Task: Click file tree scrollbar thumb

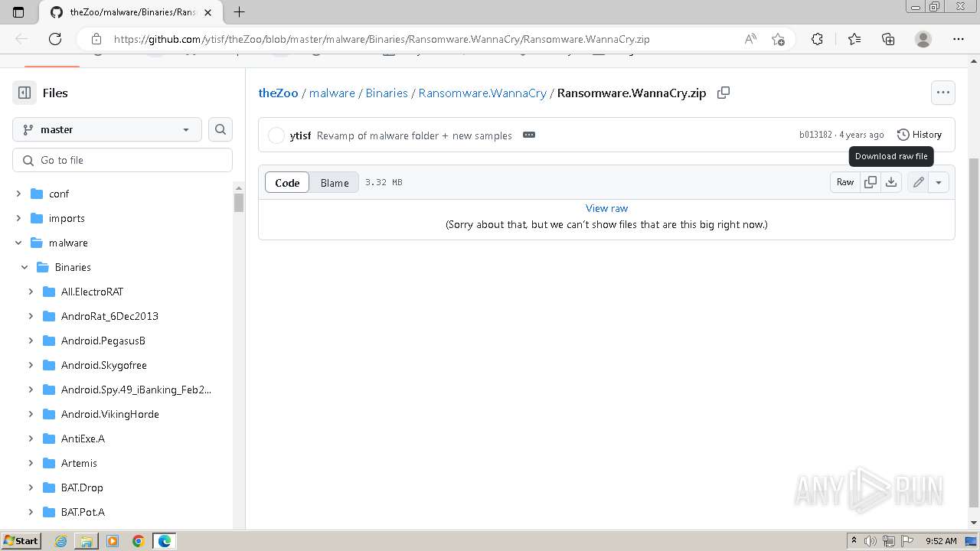Action: (239, 202)
